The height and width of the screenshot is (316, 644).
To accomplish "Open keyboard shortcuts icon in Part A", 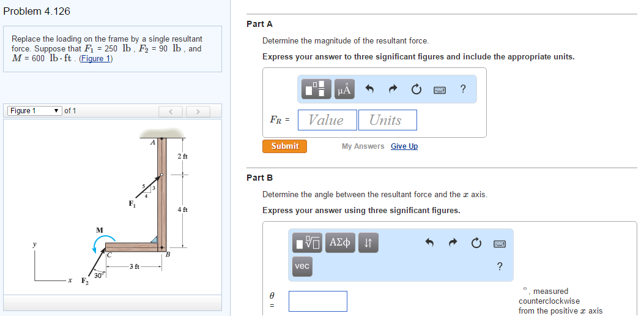I will click(440, 89).
